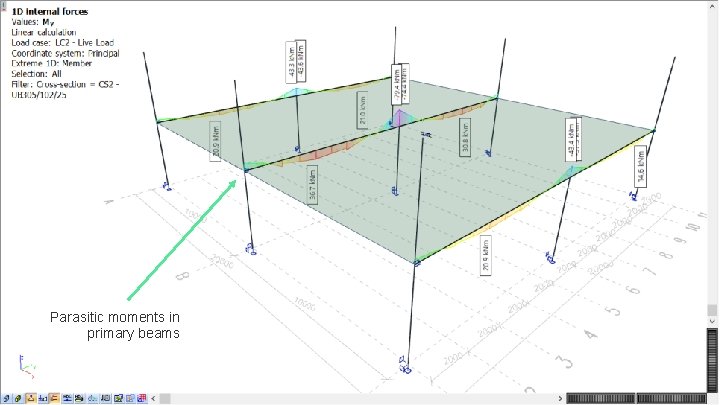Select the 14.6 kNm moment label
720x405 pixels.
pyautogui.click(x=641, y=166)
